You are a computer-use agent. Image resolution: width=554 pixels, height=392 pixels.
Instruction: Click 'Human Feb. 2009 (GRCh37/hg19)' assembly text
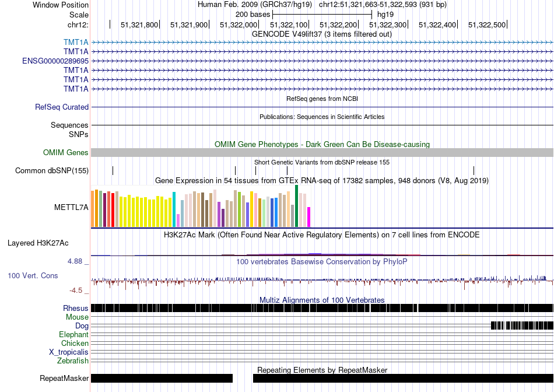tap(255, 5)
